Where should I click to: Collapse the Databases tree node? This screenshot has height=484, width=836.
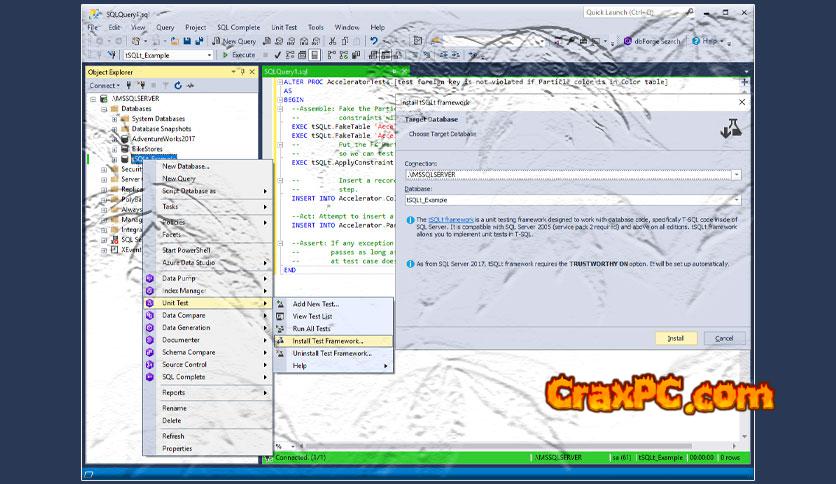pyautogui.click(x=104, y=109)
